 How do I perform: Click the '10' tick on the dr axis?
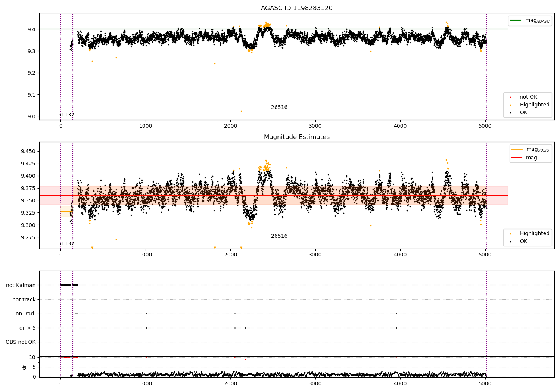coord(32,357)
